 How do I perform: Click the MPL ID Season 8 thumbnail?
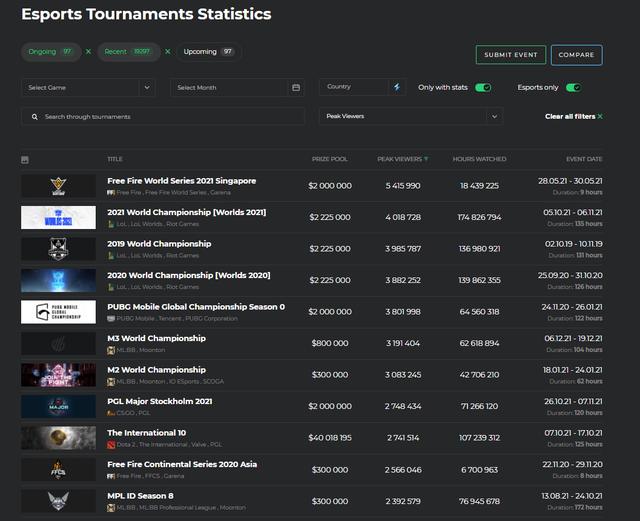(58, 501)
